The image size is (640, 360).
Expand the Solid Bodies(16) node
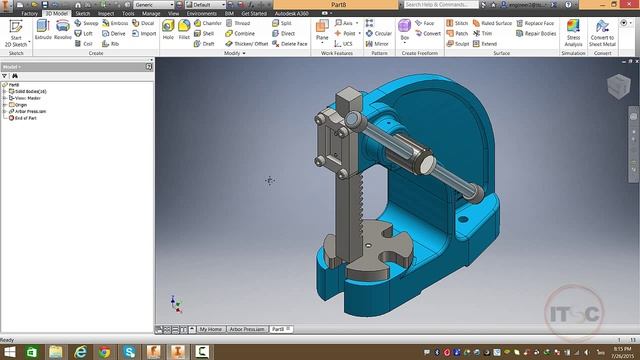(4, 91)
